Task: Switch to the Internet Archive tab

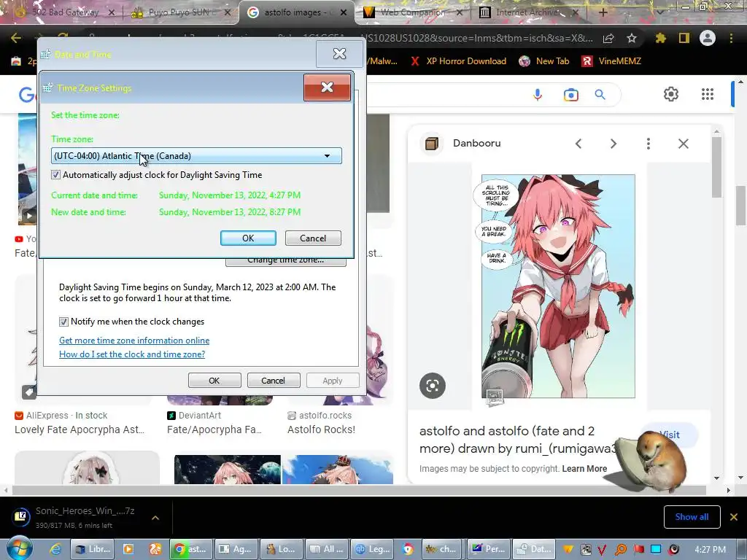Action: pyautogui.click(x=528, y=12)
